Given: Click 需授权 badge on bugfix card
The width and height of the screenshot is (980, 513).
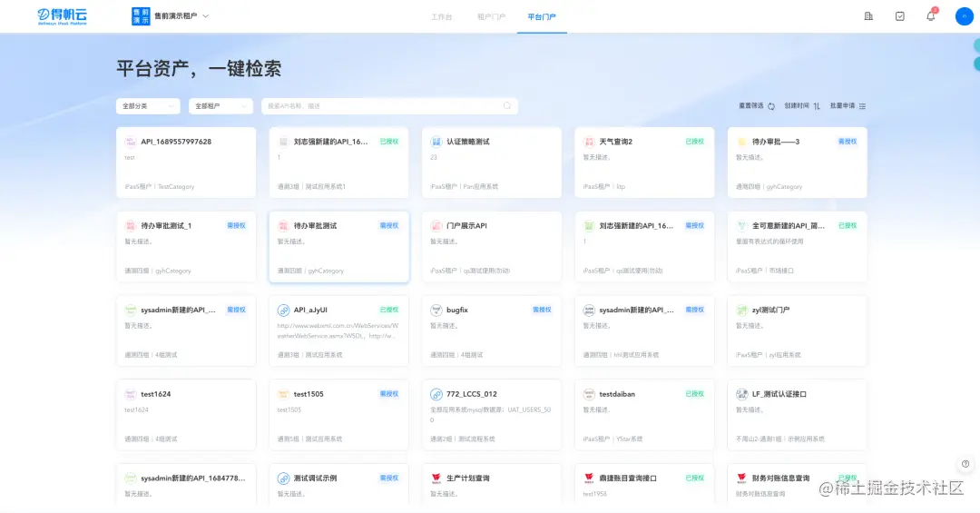Looking at the screenshot, I should [x=542, y=310].
